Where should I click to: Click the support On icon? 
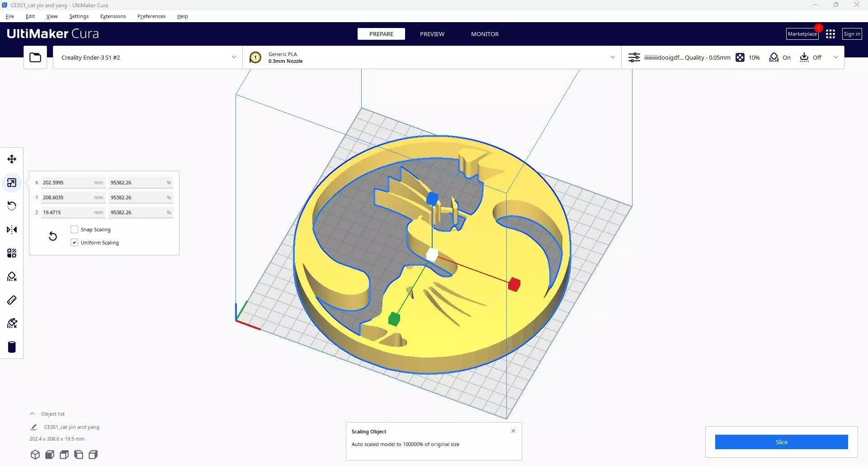pos(774,57)
